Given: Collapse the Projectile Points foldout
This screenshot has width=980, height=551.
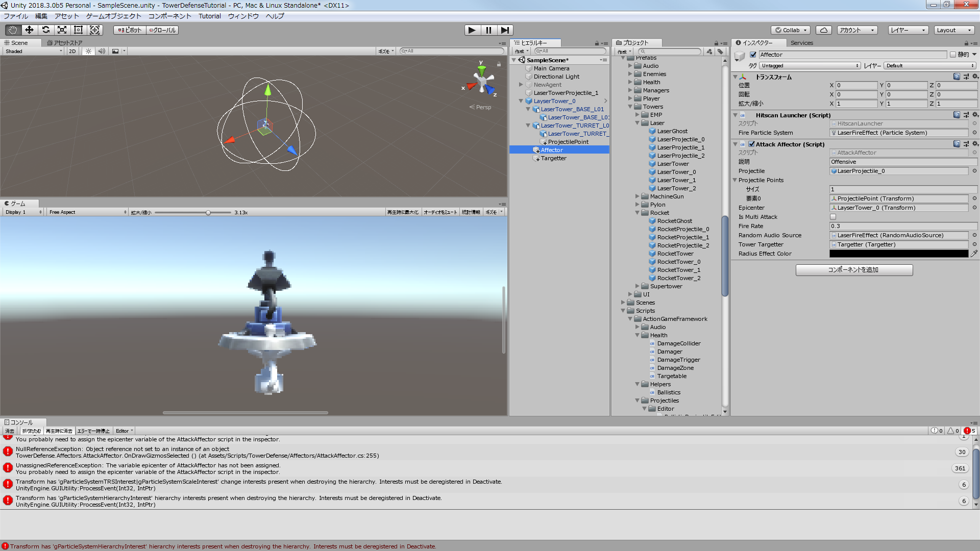Looking at the screenshot, I should click(x=735, y=180).
